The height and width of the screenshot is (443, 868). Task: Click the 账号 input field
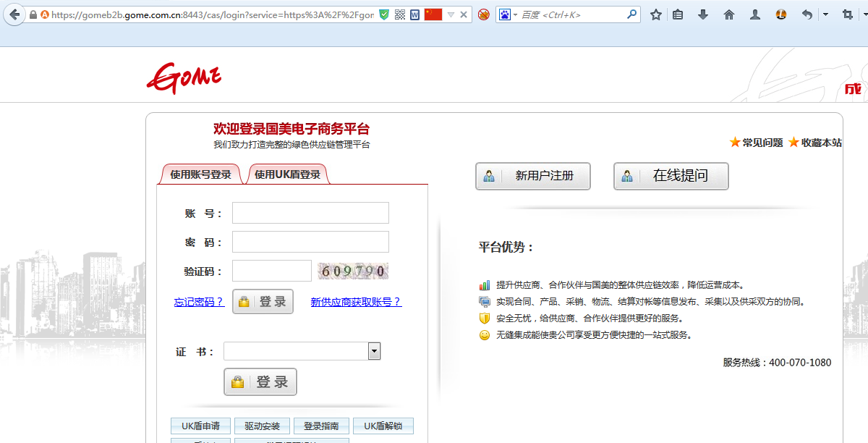pos(310,213)
